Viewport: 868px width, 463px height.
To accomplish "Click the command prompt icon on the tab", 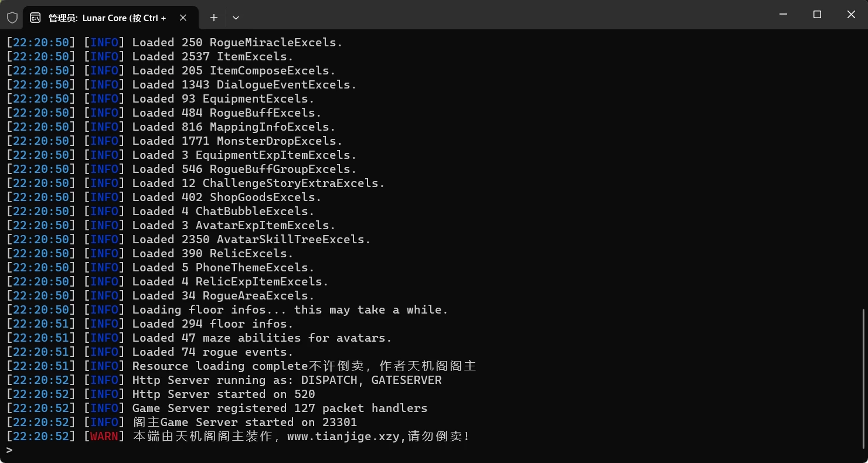I will [x=35, y=18].
